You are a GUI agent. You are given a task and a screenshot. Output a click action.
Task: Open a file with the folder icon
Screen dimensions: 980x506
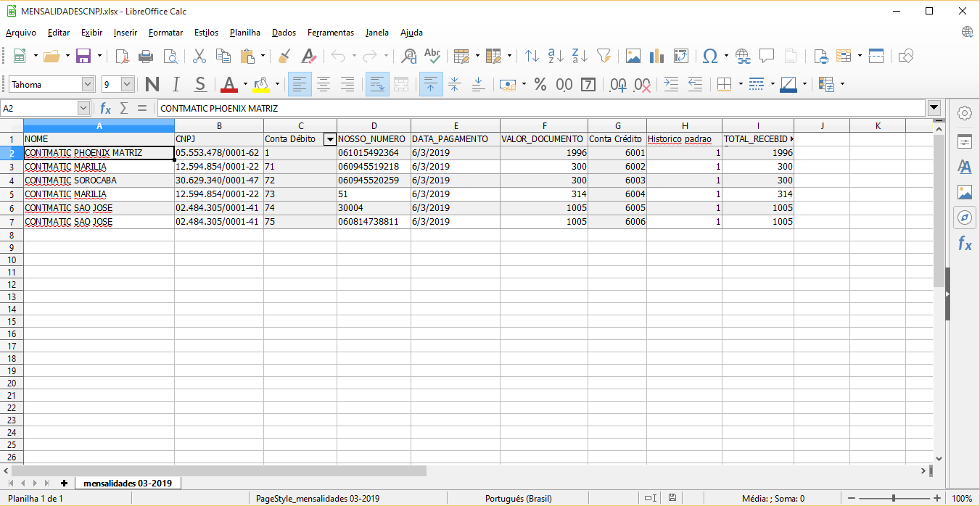52,56
